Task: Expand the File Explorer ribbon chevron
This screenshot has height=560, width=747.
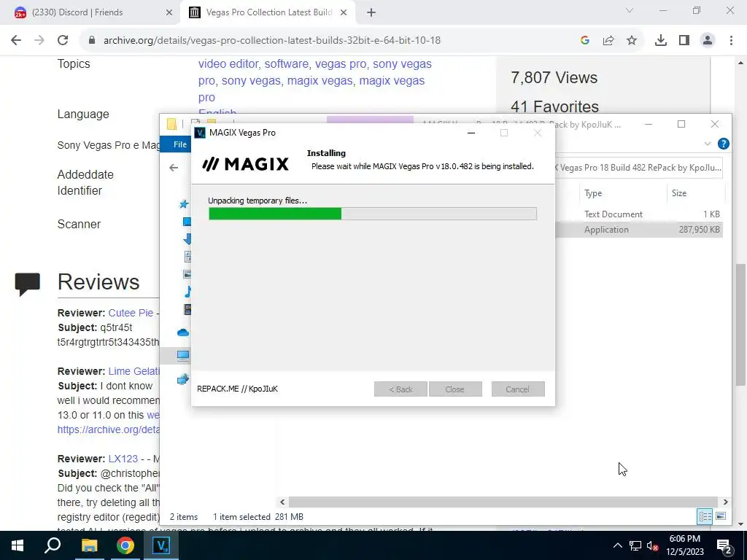Action: tap(708, 144)
